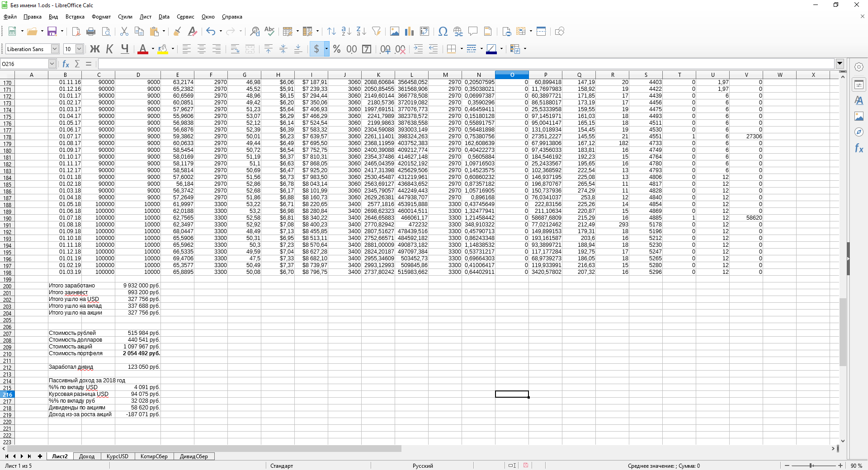This screenshot has height=470, width=868.
Task: Apply the yellow highlighting color
Action: (163, 49)
